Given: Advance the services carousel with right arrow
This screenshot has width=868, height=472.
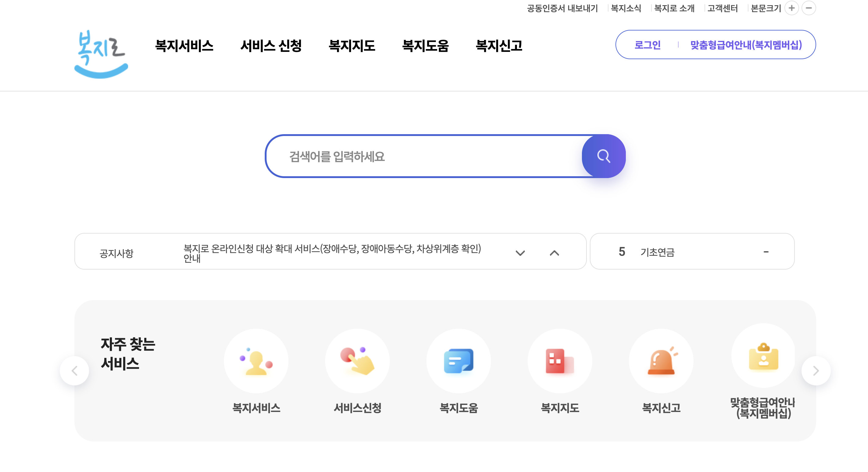Looking at the screenshot, I should tap(816, 370).
